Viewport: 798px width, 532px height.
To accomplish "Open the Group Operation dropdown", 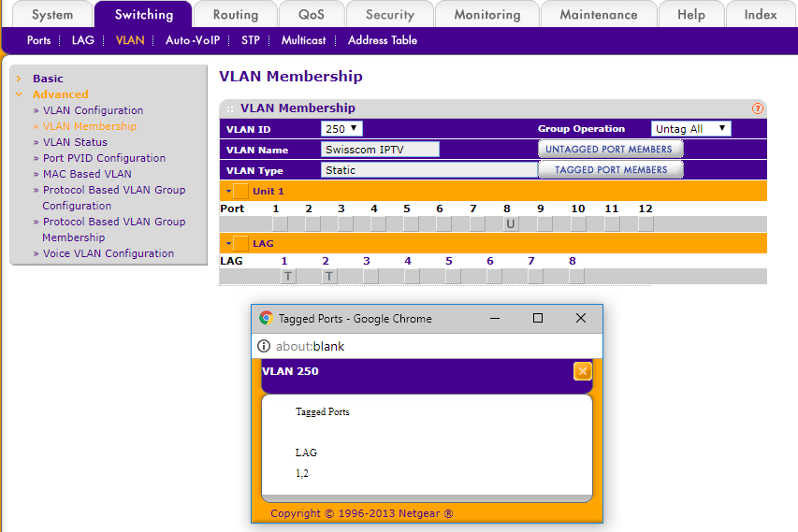I will [690, 129].
